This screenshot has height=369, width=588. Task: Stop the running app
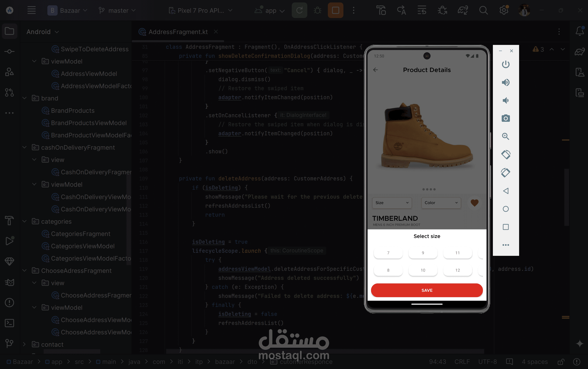335,10
